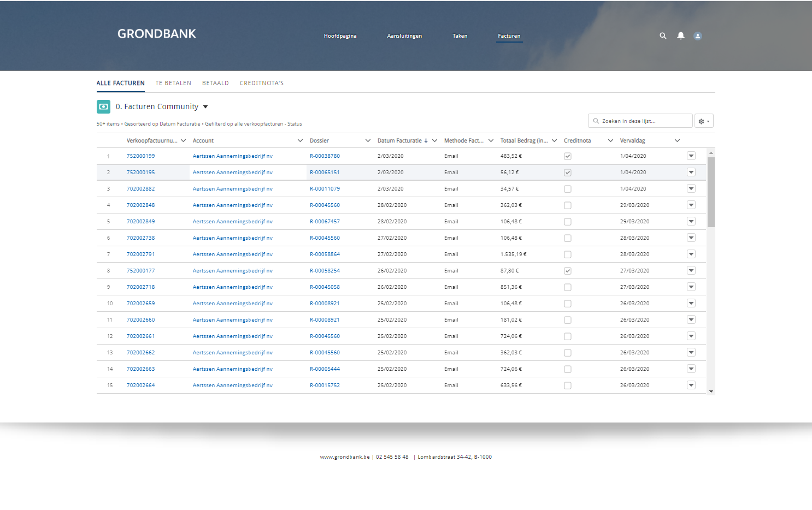Sort by Datum Facturatie arrow icon

pyautogui.click(x=426, y=141)
